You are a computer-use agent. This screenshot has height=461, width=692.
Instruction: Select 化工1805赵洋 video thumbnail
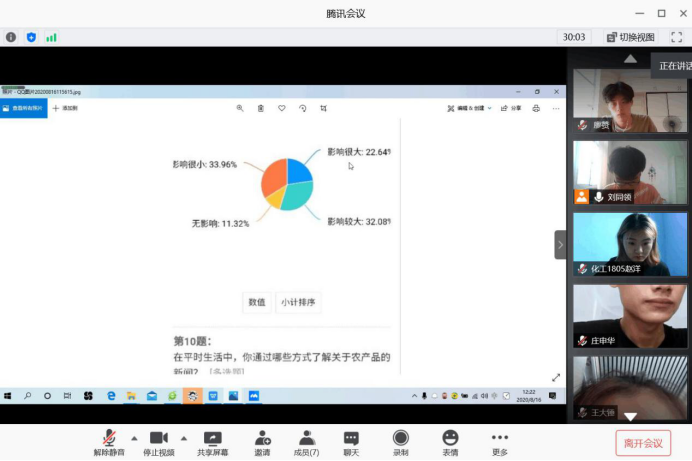630,244
